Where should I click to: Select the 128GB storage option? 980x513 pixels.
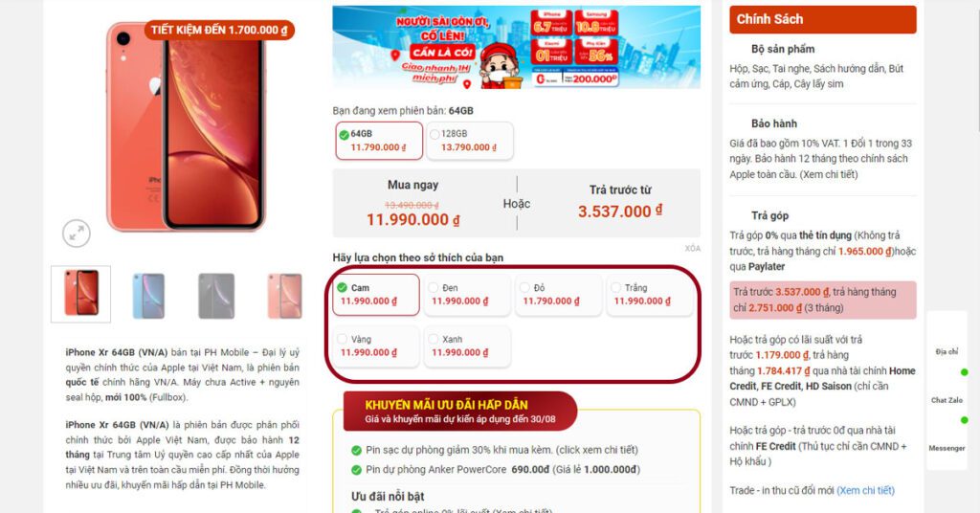point(469,141)
